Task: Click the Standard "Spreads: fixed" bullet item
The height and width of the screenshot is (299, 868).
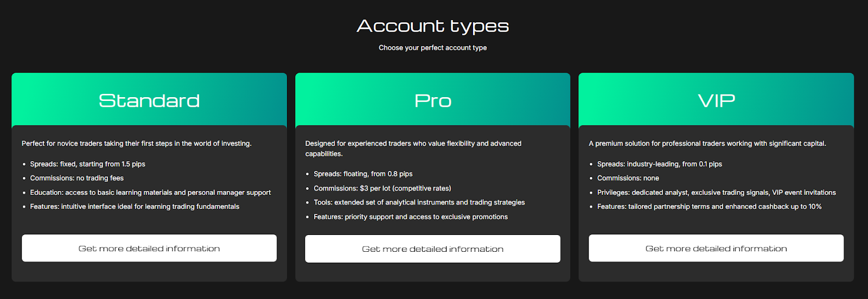Action: 87,164
